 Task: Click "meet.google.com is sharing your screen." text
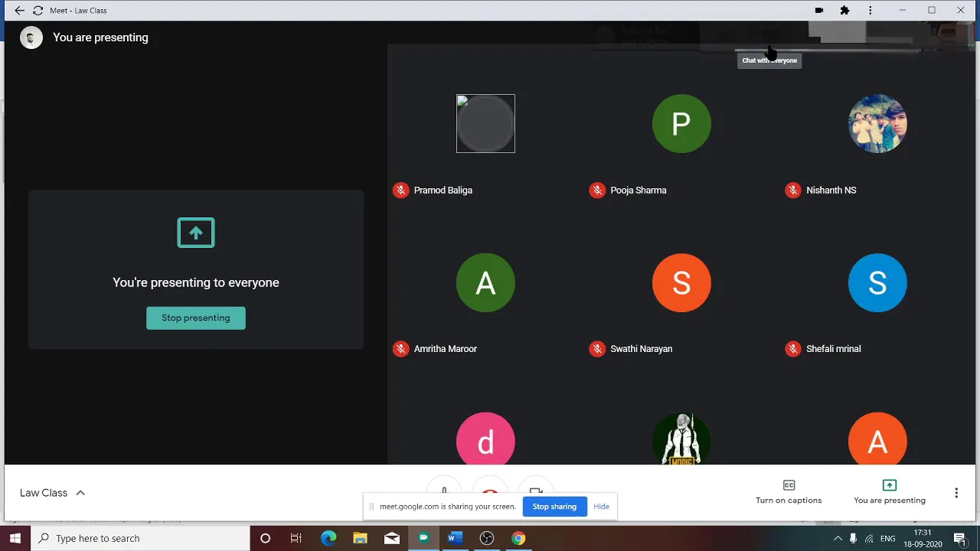click(448, 507)
